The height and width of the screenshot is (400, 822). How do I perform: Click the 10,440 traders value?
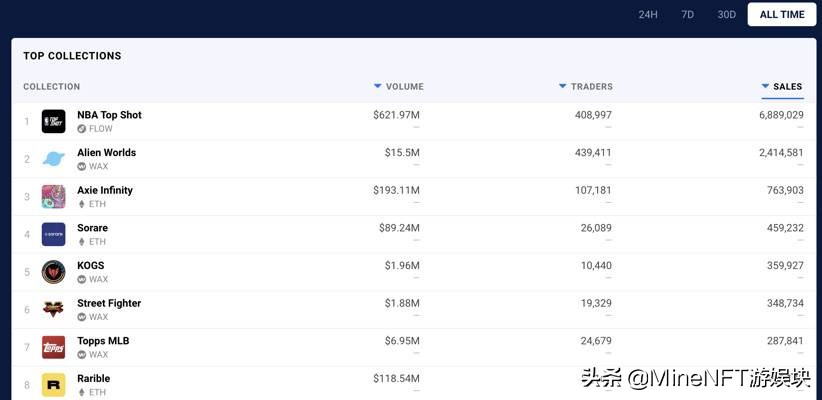point(596,266)
